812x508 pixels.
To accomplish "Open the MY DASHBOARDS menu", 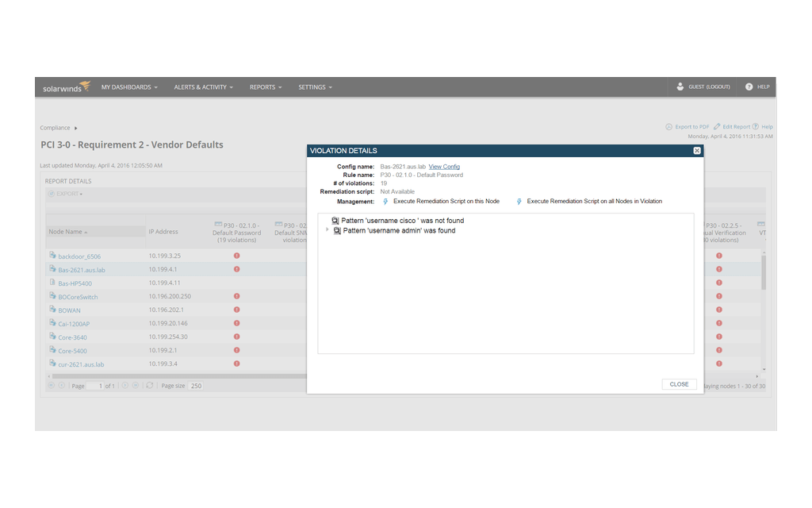I will point(128,87).
